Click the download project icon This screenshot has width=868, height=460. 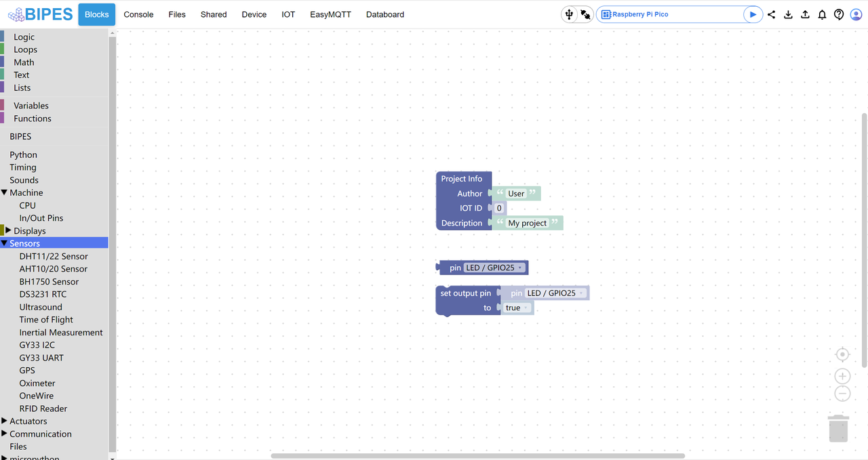click(788, 14)
